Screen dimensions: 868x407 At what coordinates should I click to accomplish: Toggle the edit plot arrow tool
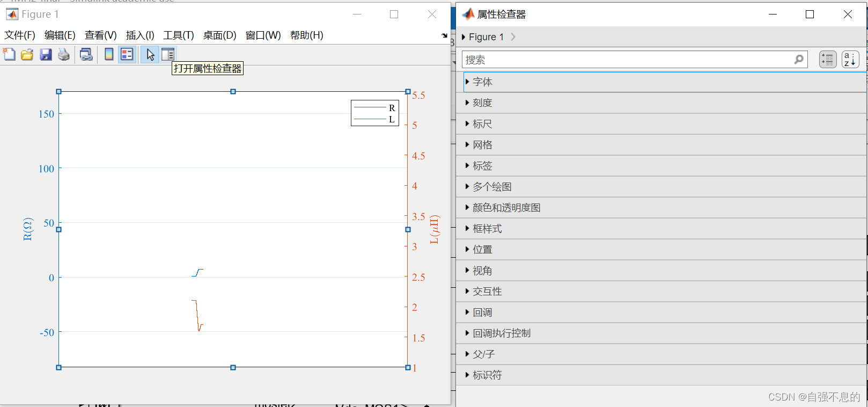coord(150,54)
